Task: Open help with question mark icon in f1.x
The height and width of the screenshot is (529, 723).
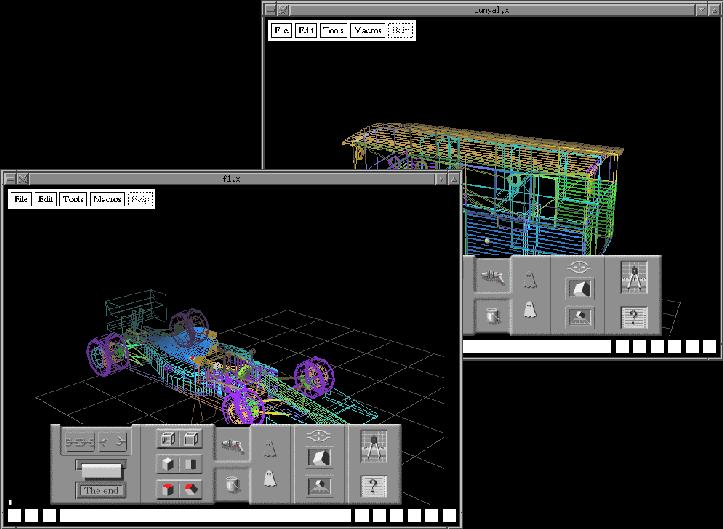Action: [375, 486]
